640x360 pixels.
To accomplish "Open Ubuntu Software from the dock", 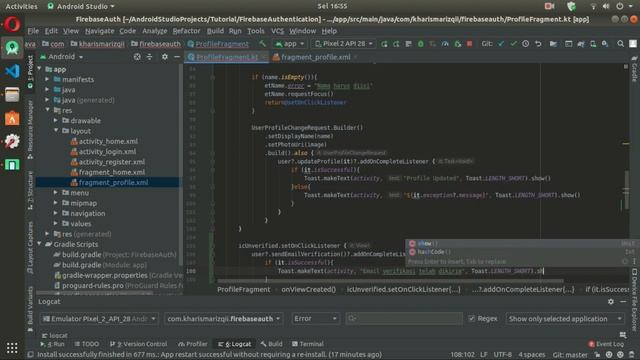I will coord(12,118).
